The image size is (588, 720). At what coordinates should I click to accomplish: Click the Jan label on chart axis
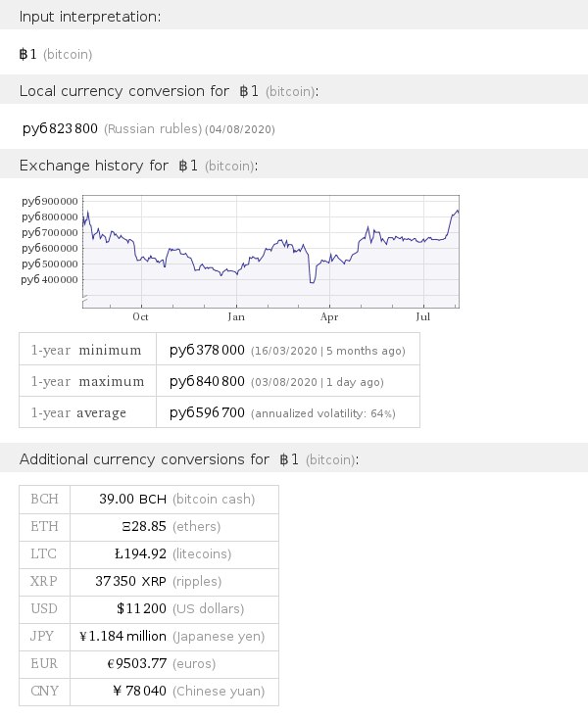235,317
